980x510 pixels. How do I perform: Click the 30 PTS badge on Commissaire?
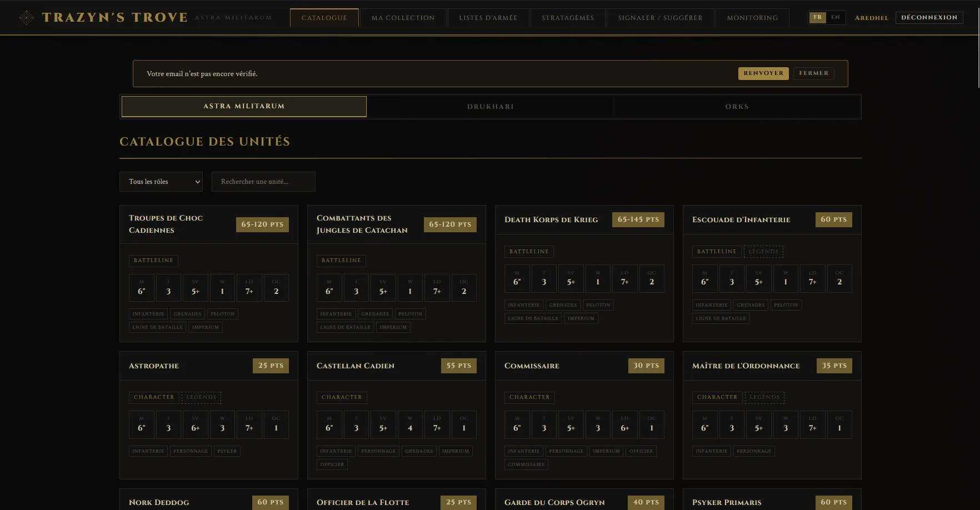pyautogui.click(x=647, y=366)
